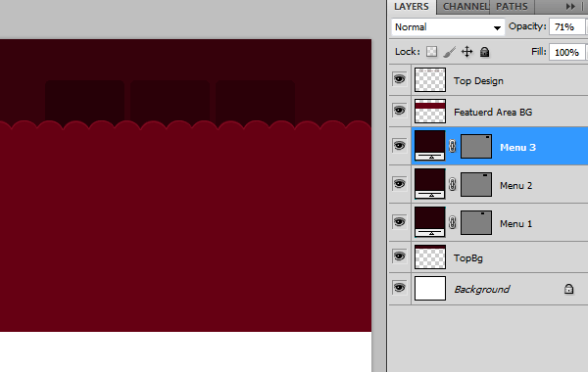Image resolution: width=588 pixels, height=372 pixels.
Task: Click the TopBg layer name
Action: click(468, 258)
